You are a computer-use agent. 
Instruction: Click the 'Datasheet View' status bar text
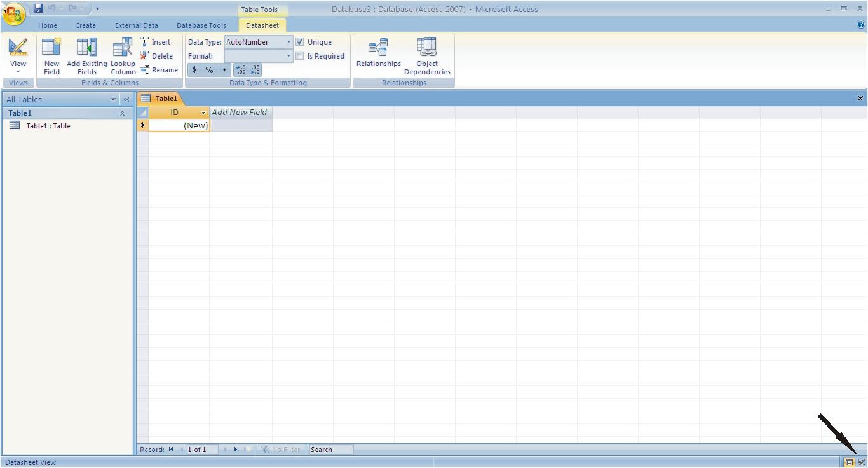[31, 462]
